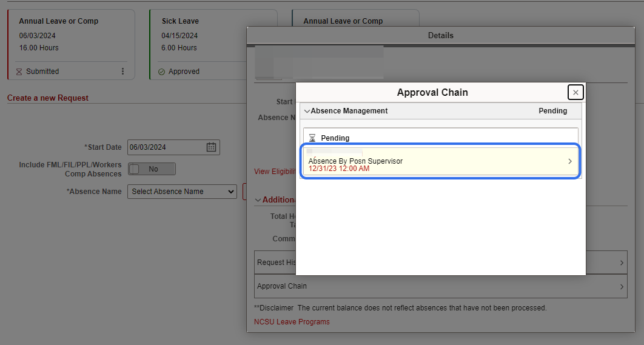Click the Approved checkmark icon on Sick Leave card
The height and width of the screenshot is (345, 644).
(x=161, y=72)
